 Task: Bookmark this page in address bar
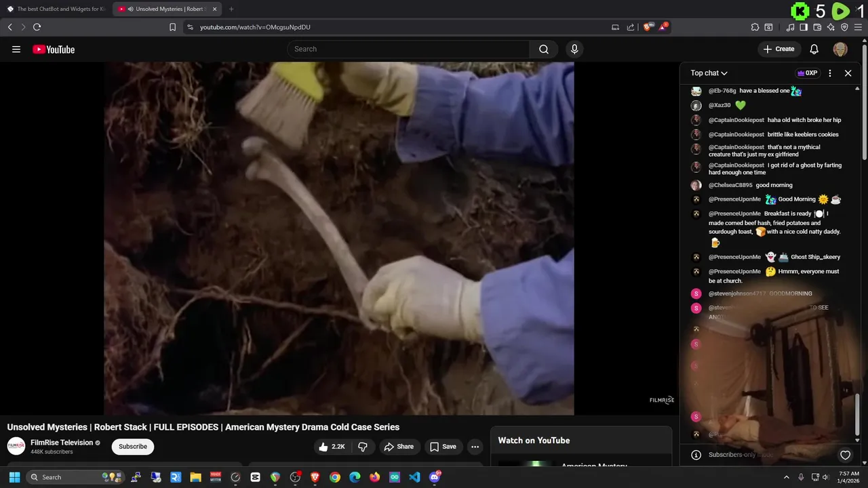[172, 27]
